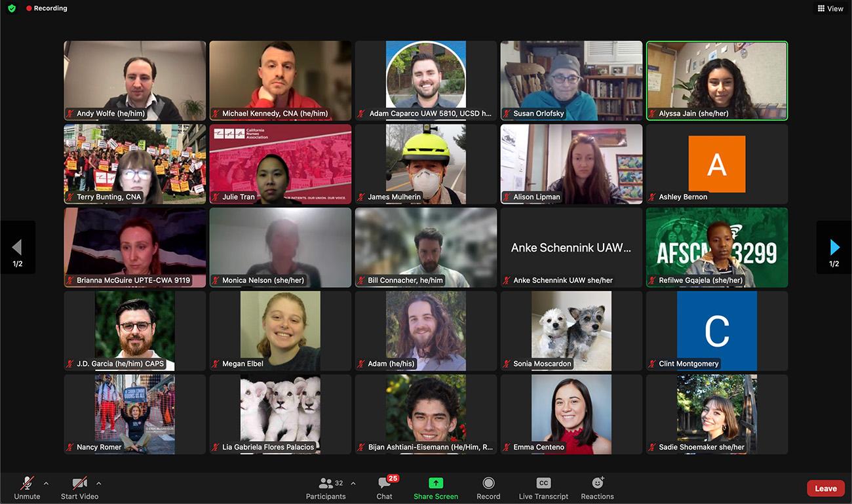Viewport: 852px width, 504px height.
Task: Enable Live Transcript captions
Action: pyautogui.click(x=543, y=488)
